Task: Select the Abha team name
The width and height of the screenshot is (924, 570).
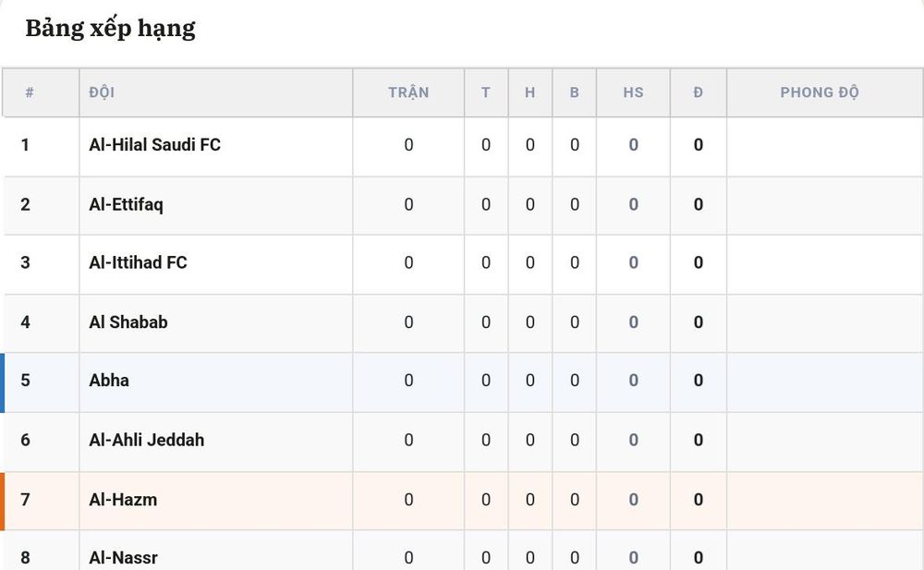Action: point(109,381)
